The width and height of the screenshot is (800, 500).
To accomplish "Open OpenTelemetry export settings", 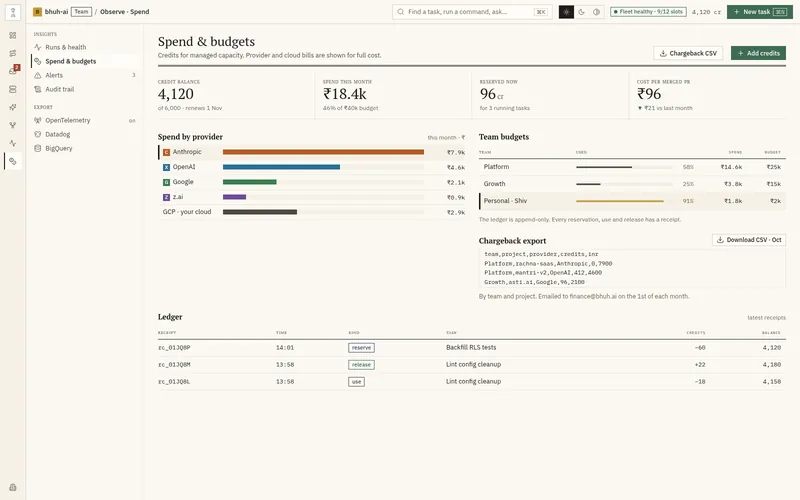I will point(85,120).
